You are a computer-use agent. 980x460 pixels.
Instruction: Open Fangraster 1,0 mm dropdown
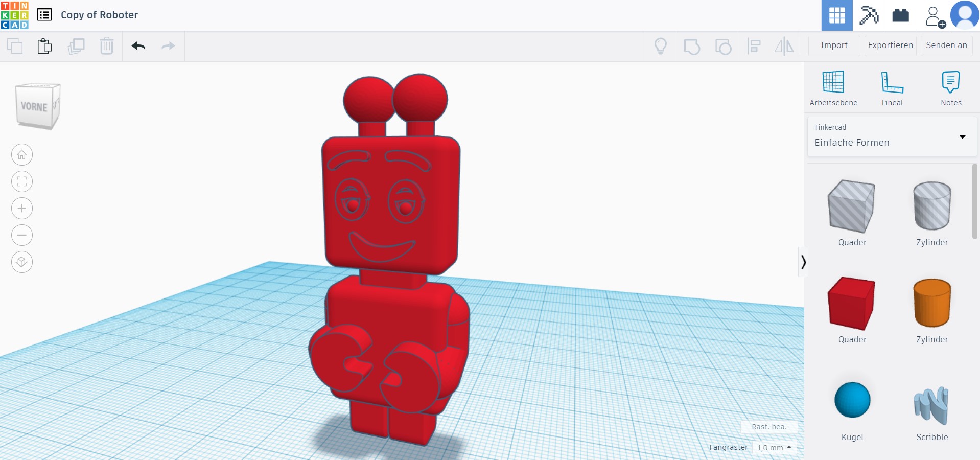point(774,448)
